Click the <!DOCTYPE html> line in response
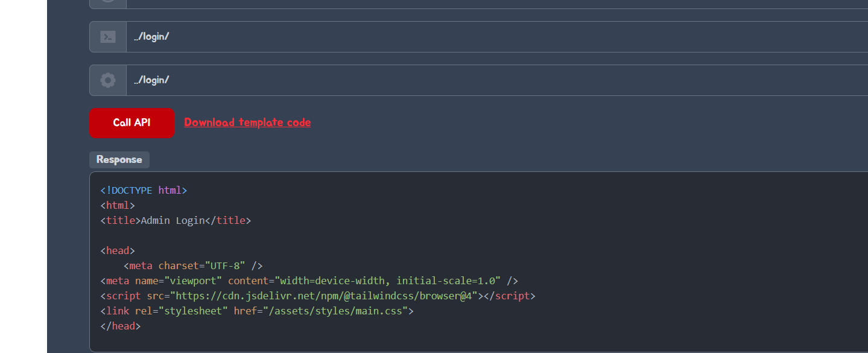 [x=144, y=190]
